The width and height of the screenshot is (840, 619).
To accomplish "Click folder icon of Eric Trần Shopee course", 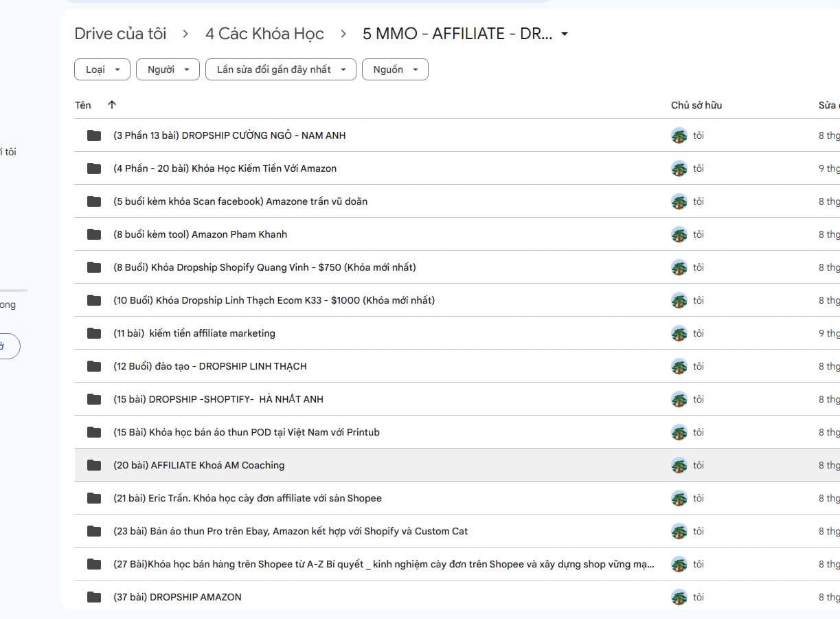I will [94, 498].
